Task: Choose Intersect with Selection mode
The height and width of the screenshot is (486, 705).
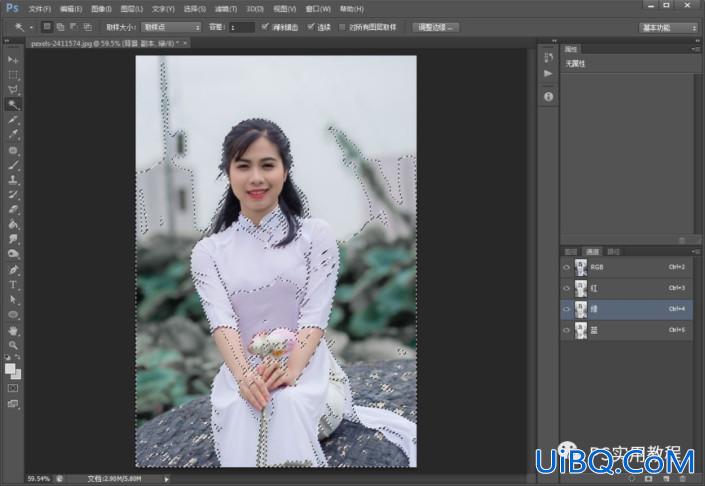Action: point(88,27)
